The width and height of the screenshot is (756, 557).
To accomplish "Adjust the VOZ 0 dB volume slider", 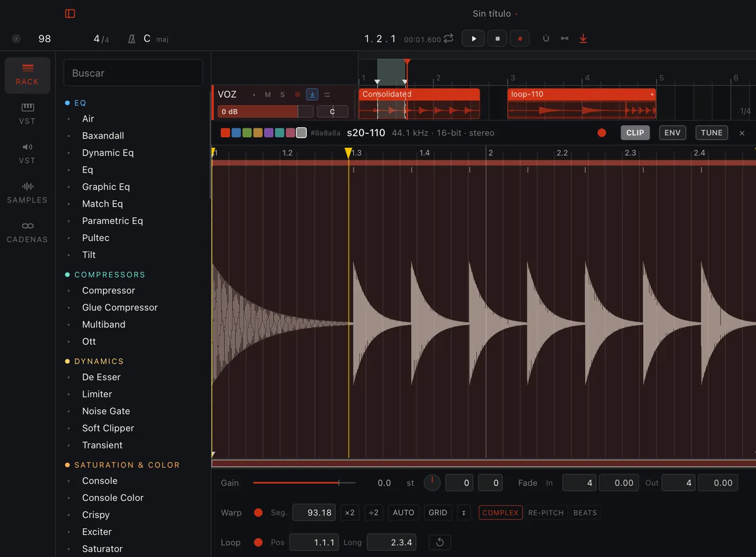I will point(265,111).
